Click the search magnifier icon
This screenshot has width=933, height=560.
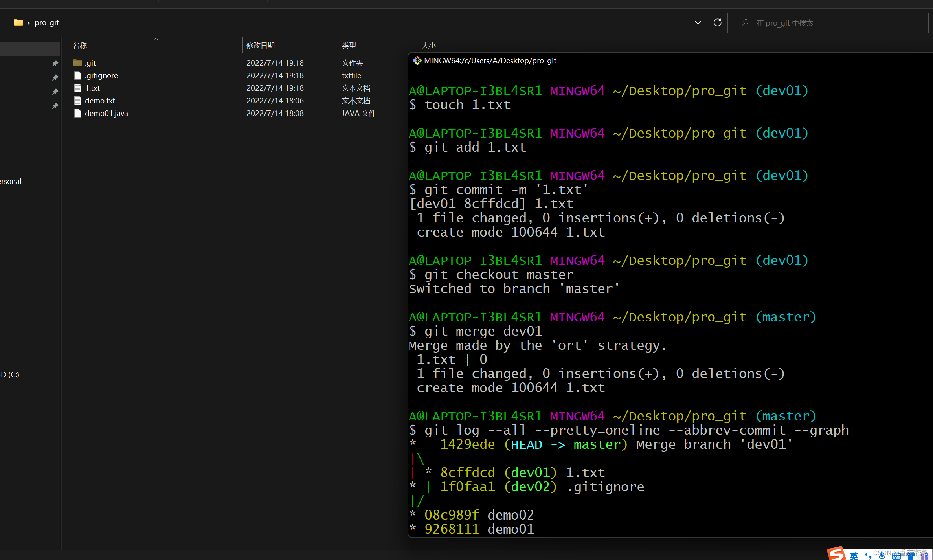[x=745, y=23]
